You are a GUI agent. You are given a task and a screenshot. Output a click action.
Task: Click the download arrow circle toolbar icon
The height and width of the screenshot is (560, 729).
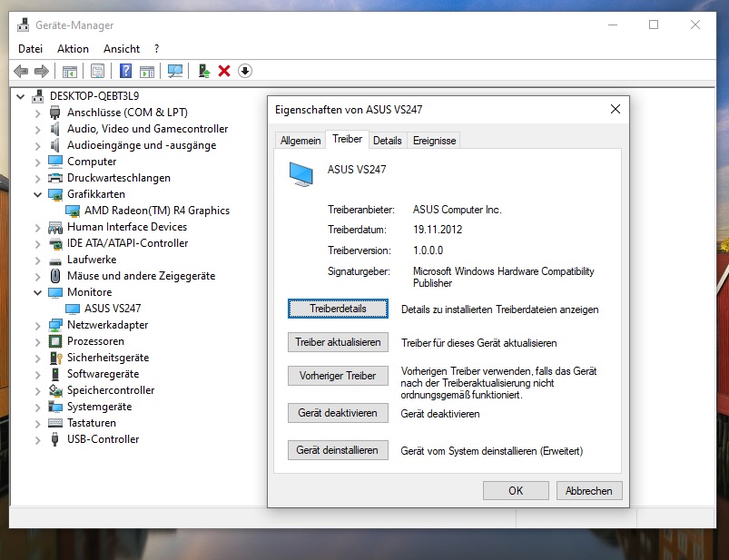point(245,71)
